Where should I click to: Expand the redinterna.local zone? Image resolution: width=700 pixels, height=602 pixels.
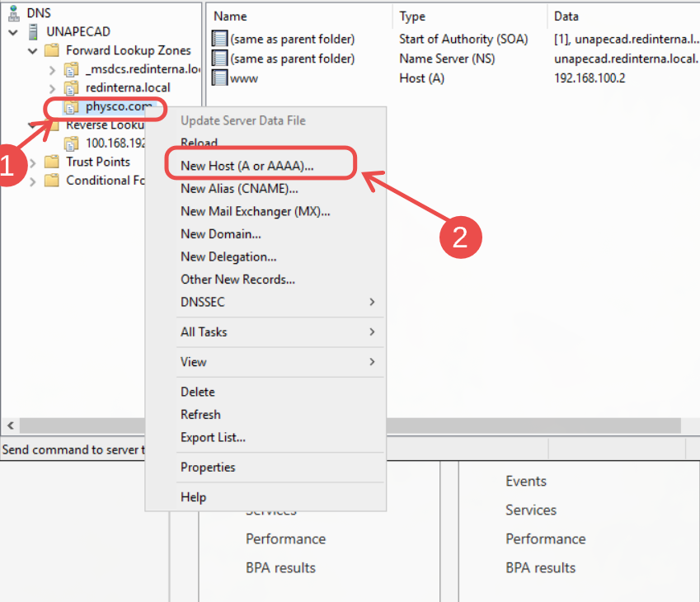pyautogui.click(x=52, y=88)
